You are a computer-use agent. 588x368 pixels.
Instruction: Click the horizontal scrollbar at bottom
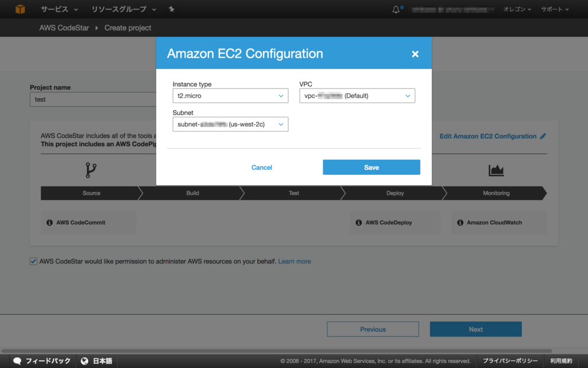point(276,351)
